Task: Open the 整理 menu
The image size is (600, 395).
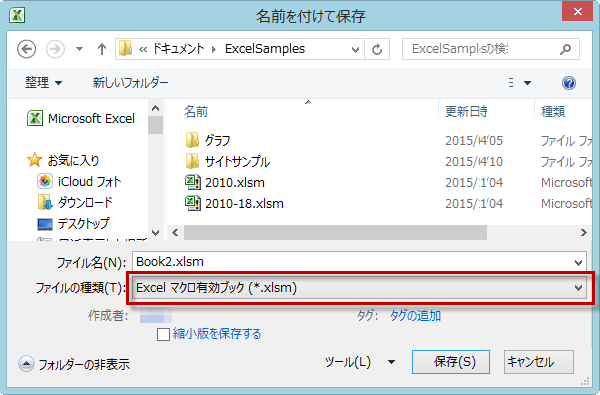Action: [x=43, y=82]
